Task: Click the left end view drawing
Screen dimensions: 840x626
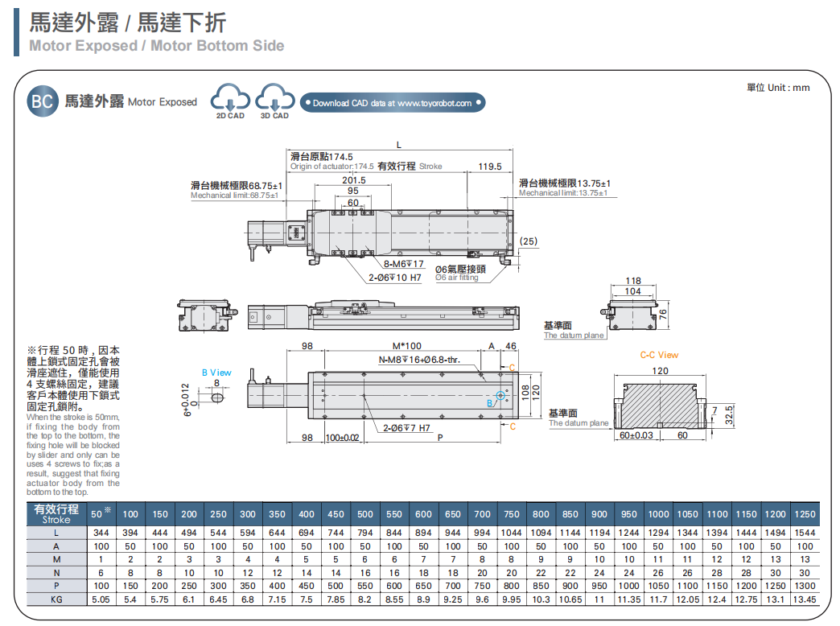Action: point(208,315)
